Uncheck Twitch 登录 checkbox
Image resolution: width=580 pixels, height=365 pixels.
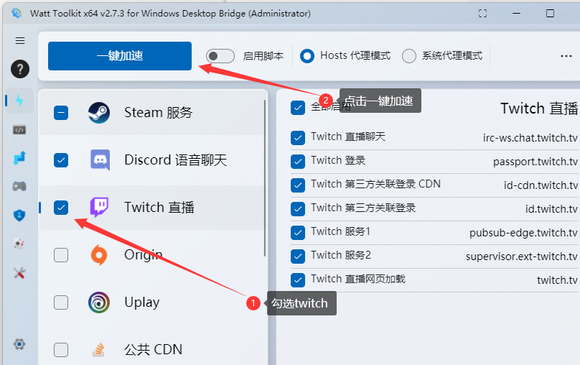point(298,161)
